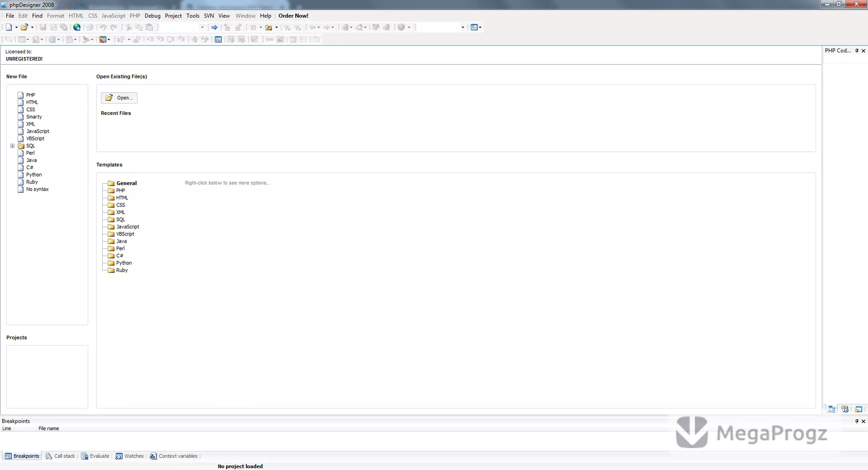Open the Project menu
This screenshot has width=868, height=470.
coord(173,16)
